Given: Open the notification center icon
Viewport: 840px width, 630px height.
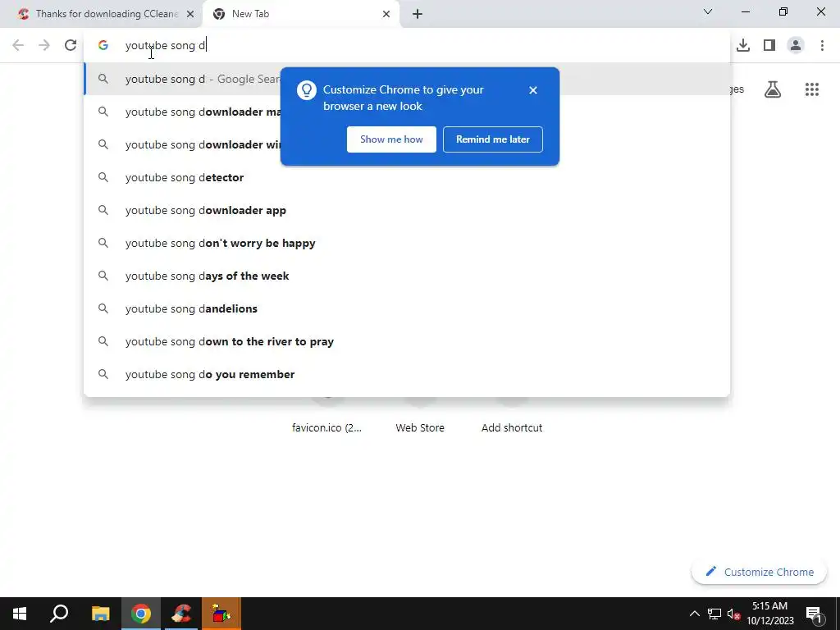Looking at the screenshot, I should click(814, 614).
